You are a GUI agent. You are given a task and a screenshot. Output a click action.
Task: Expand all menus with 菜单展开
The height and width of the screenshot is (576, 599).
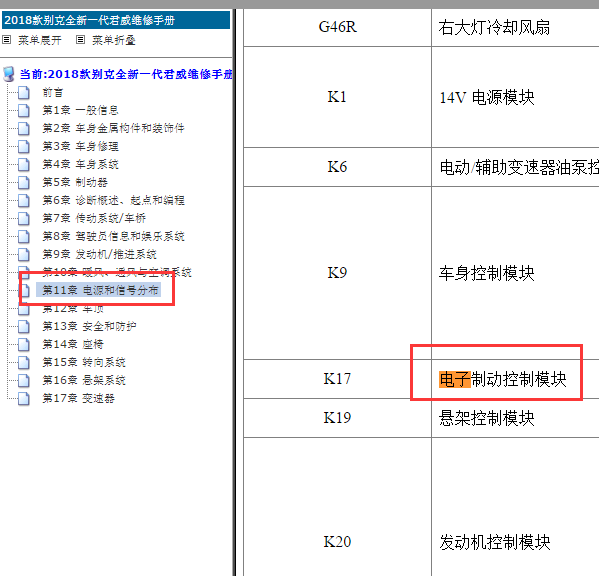pyautogui.click(x=39, y=40)
